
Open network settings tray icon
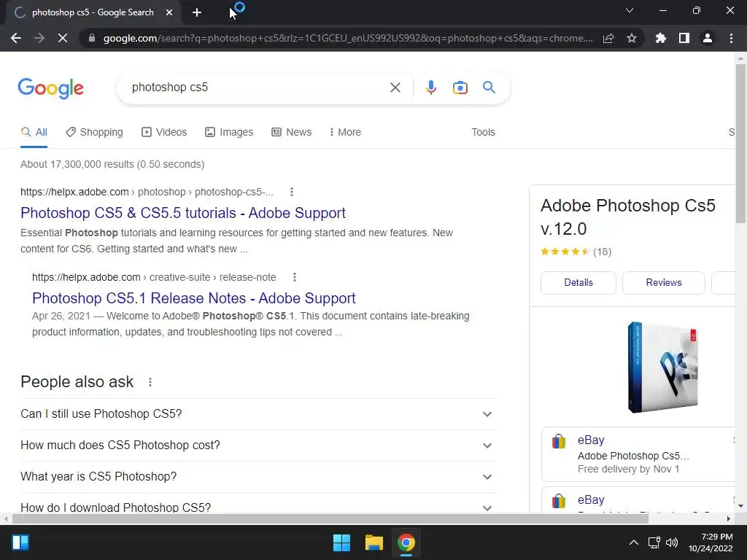click(654, 542)
